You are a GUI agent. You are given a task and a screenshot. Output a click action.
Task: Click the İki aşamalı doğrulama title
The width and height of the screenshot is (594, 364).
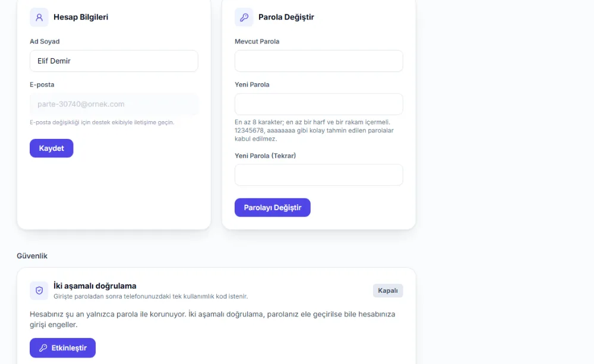(x=94, y=286)
